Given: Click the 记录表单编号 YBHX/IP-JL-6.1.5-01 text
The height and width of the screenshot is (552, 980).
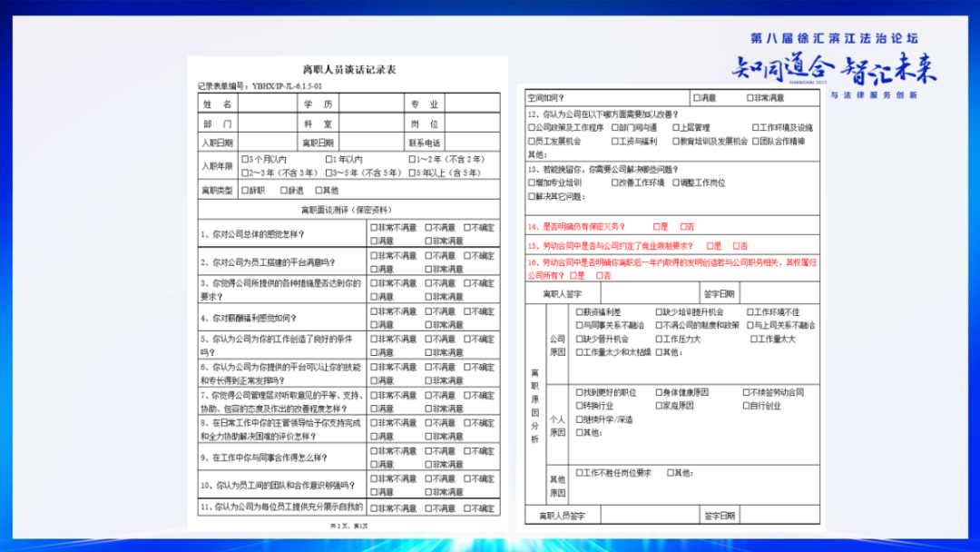Looking at the screenshot, I should tap(260, 86).
